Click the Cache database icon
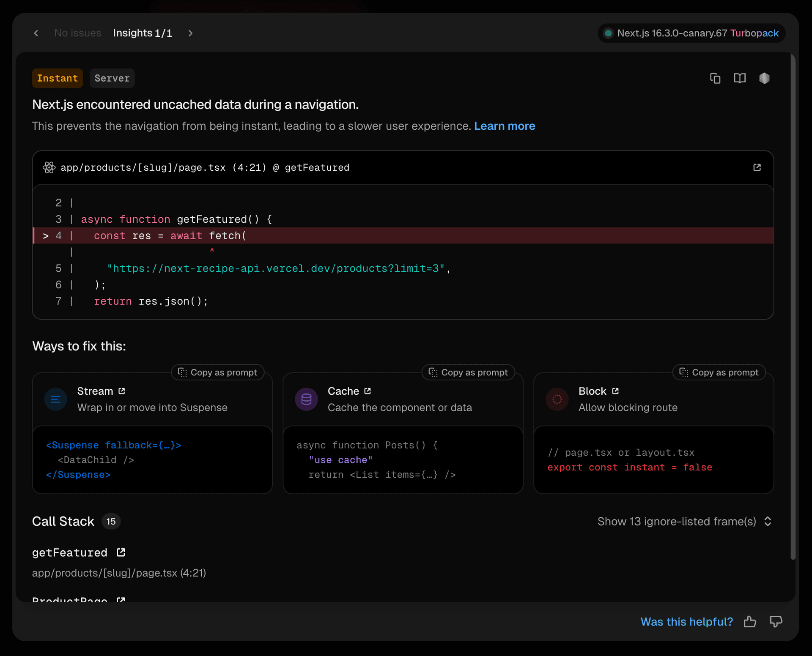This screenshot has height=656, width=812. click(x=307, y=399)
